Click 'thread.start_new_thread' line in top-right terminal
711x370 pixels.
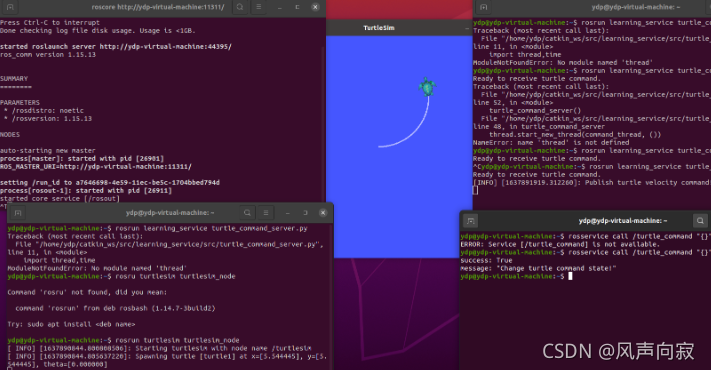575,135
